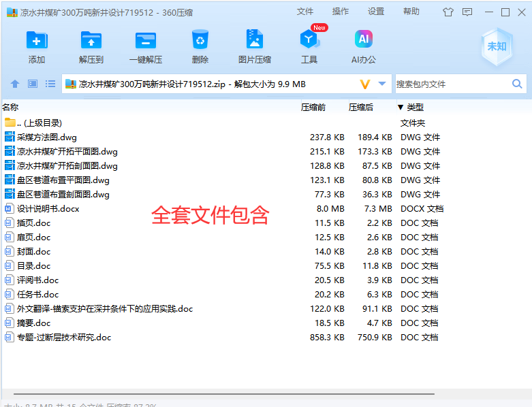Expand the path history dropdown arrow

[382, 84]
